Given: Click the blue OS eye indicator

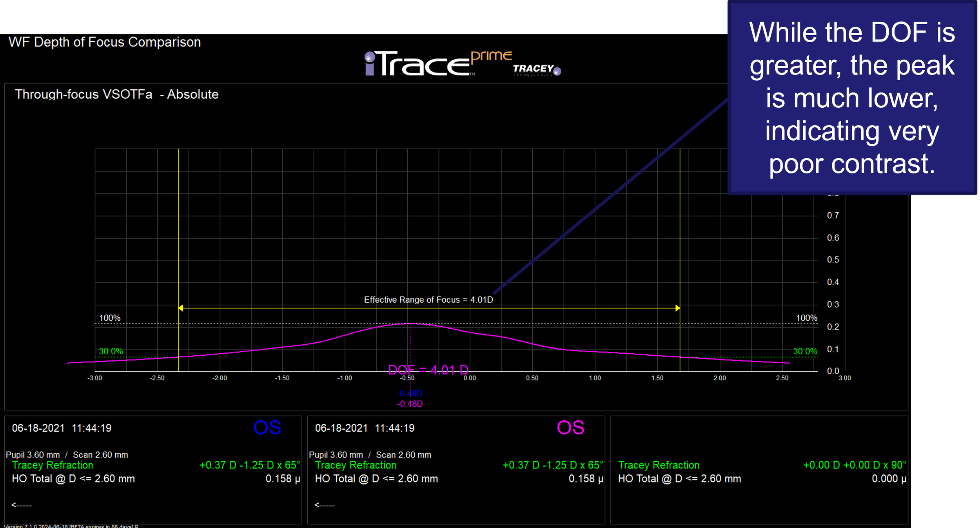Looking at the screenshot, I should pos(267,428).
